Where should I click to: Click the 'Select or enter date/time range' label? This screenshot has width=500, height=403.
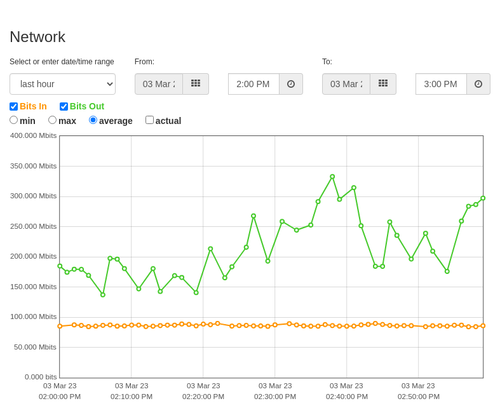tap(62, 62)
